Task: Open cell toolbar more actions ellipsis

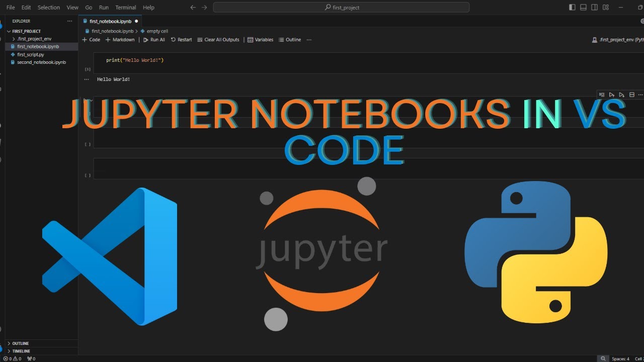Action: pyautogui.click(x=640, y=95)
